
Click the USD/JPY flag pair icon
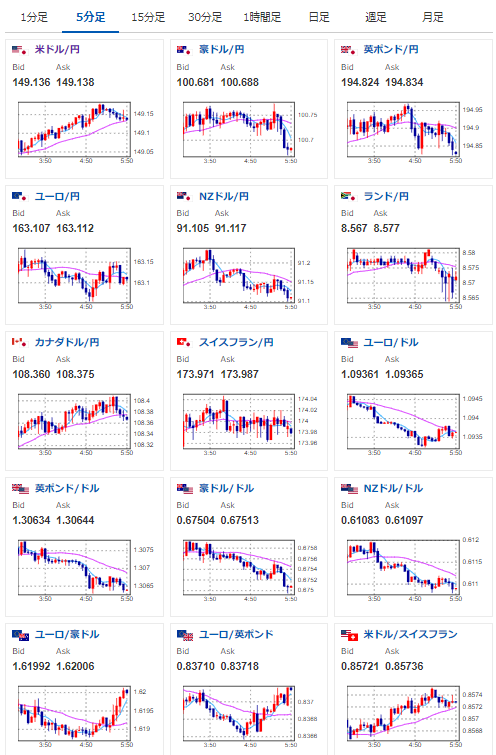19,50
